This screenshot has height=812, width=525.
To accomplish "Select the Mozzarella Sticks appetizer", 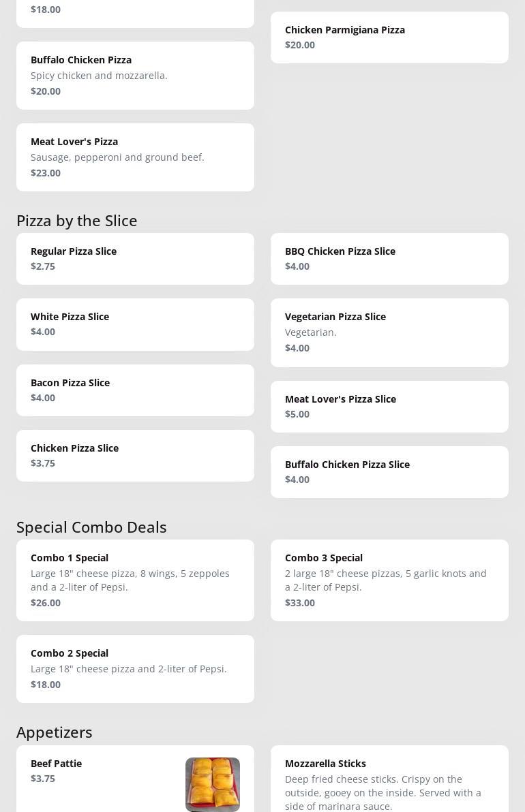I will (x=389, y=779).
